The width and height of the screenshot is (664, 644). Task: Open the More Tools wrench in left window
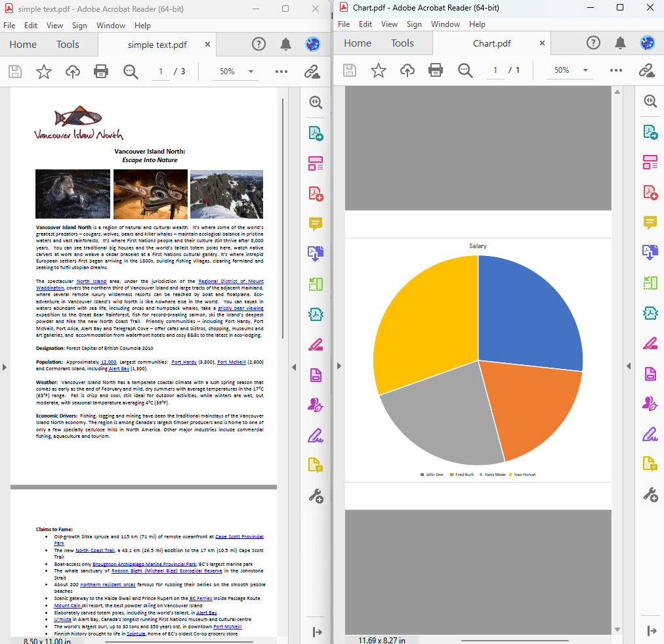click(316, 495)
